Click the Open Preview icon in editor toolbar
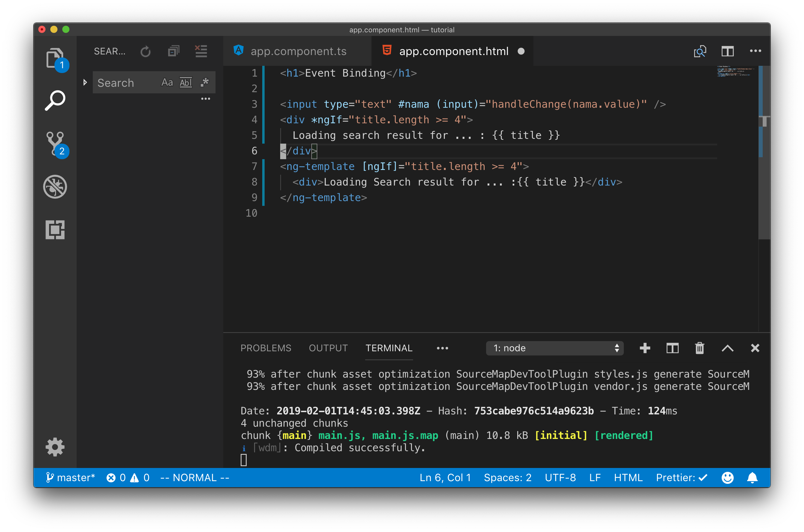Viewport: 804px width, 532px height. [x=700, y=51]
